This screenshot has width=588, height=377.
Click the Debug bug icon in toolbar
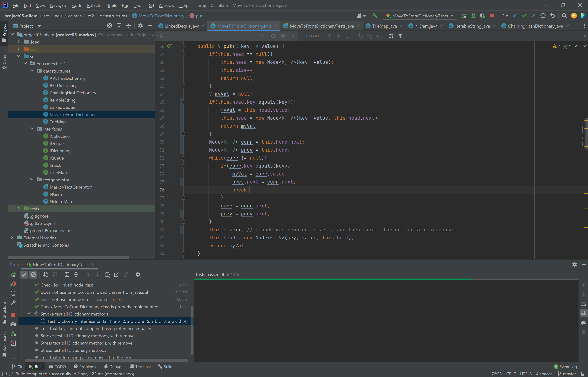point(473,16)
